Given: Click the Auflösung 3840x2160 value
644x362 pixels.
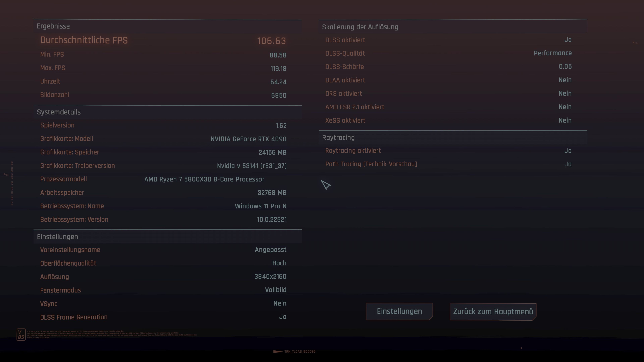Looking at the screenshot, I should coord(270,277).
